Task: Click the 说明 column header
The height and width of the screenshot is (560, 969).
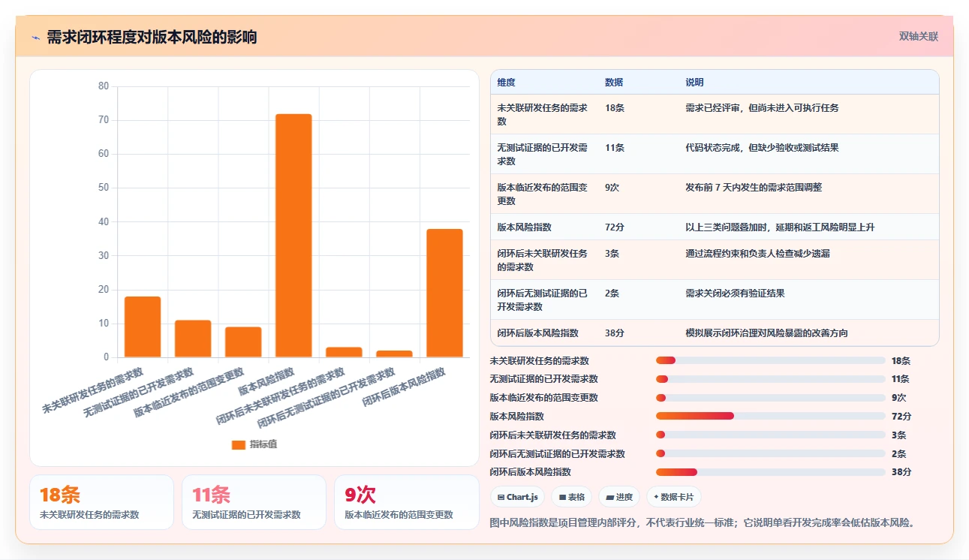Action: tap(694, 83)
